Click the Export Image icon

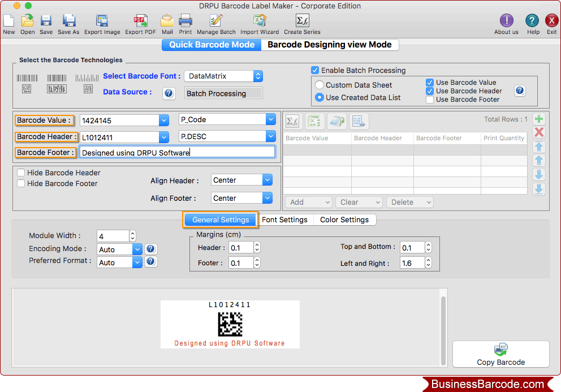point(102,21)
